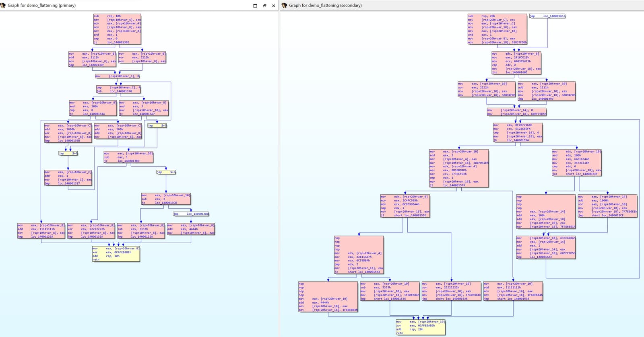
Task: Select primary block 'cmp [rsp+10h+var_C], 4'
Action: click(118, 89)
